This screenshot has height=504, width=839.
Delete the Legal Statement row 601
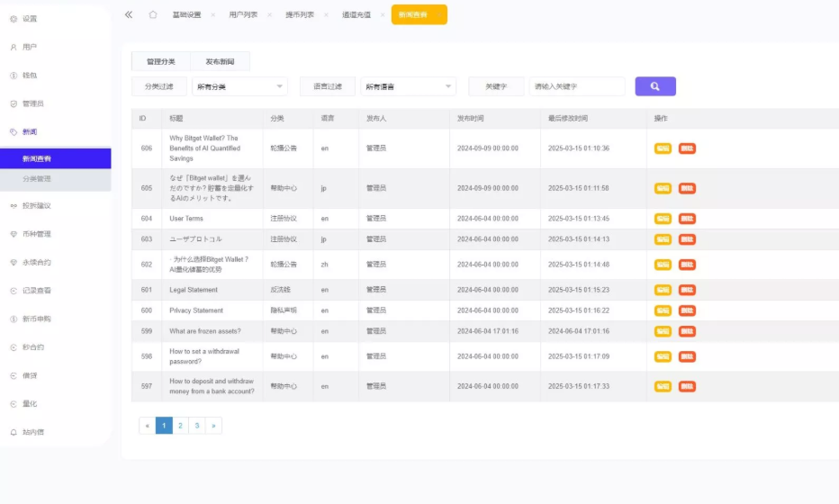pyautogui.click(x=687, y=290)
